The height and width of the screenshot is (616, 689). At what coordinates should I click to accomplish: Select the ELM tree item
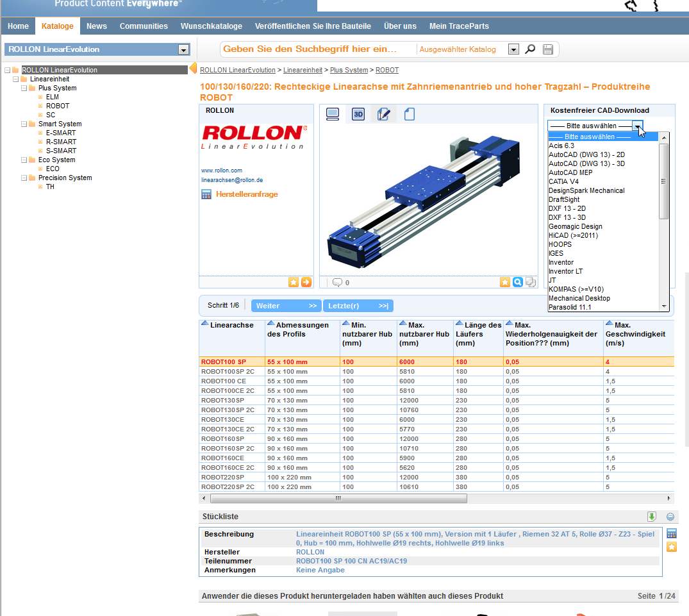(x=53, y=97)
